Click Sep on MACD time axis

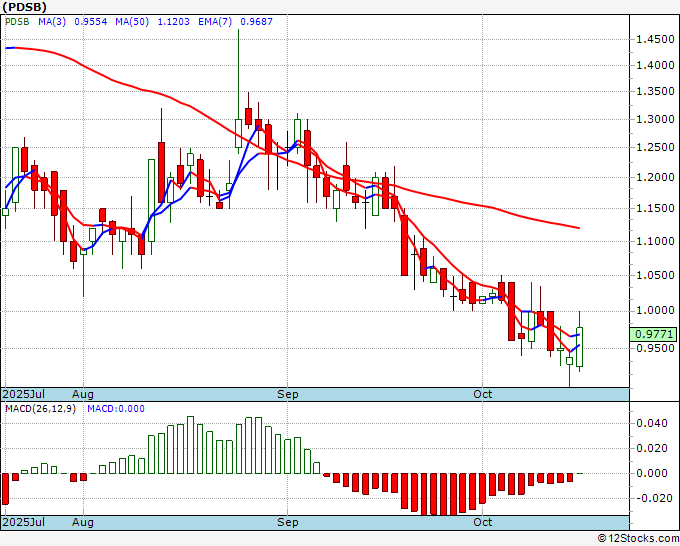[288, 522]
